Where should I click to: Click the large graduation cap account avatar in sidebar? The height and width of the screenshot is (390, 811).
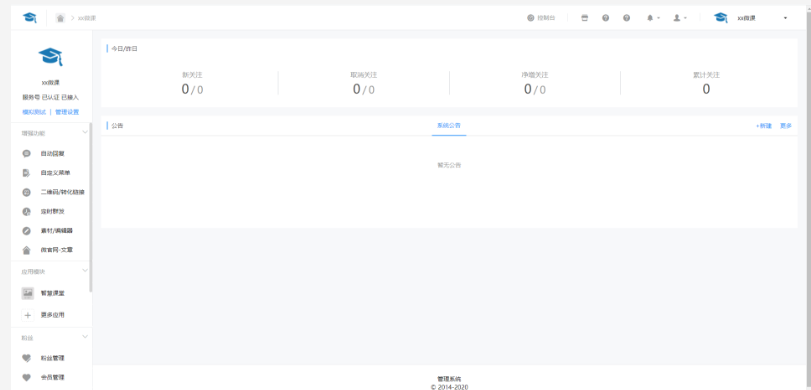coord(51,56)
